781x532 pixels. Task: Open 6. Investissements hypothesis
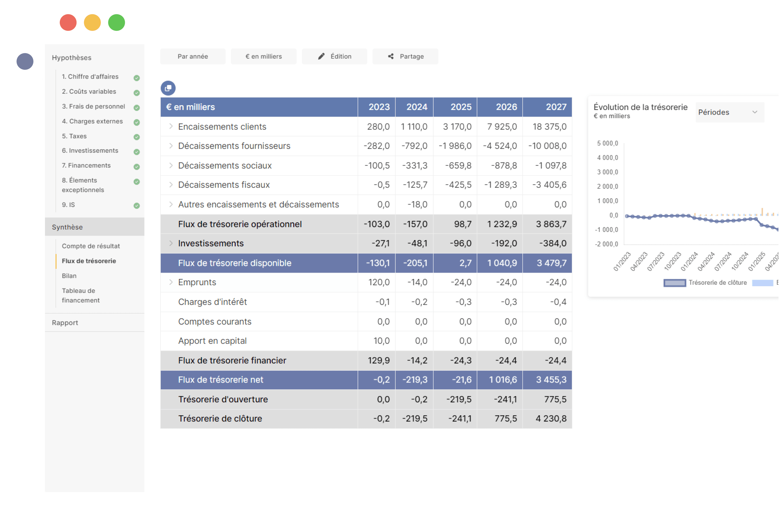coord(90,150)
